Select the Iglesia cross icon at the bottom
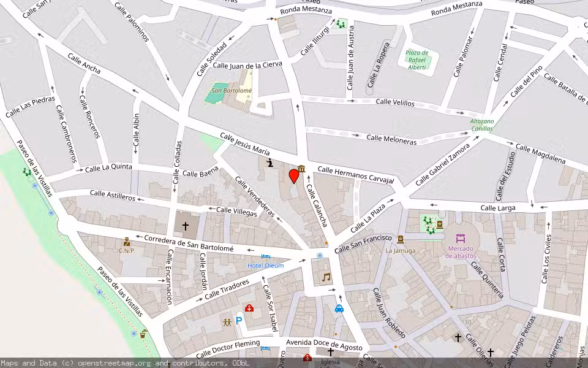Viewport: 588px width, 368px height. click(x=330, y=352)
